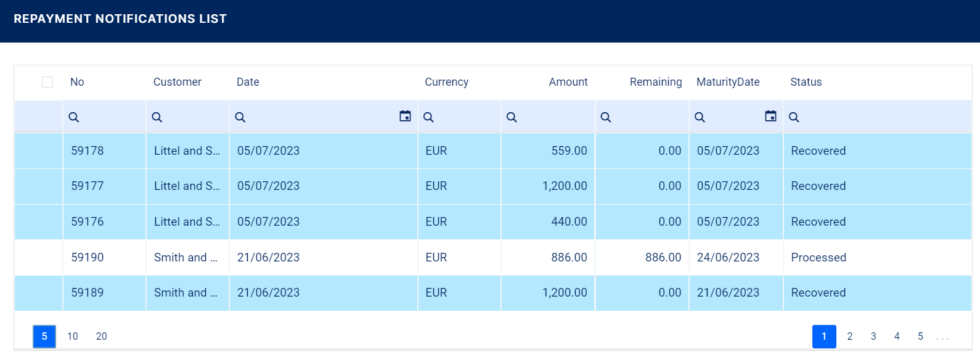The height and width of the screenshot is (357, 980).
Task: Click the Currency filter search icon
Action: 428,117
